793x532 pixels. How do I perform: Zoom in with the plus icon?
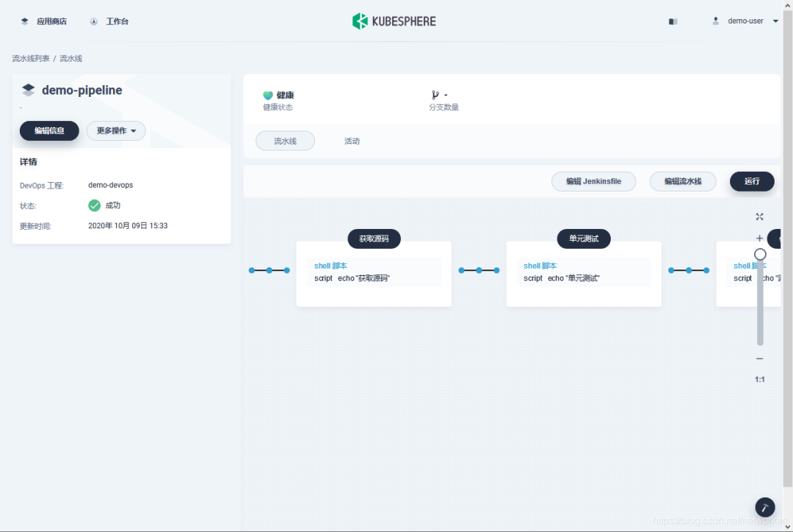point(759,238)
